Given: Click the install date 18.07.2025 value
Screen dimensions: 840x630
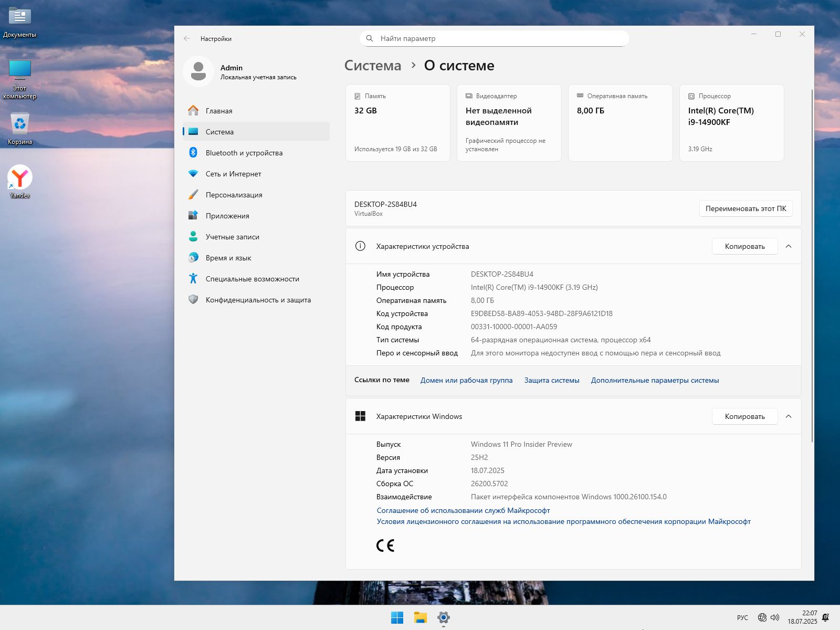Looking at the screenshot, I should pos(487,470).
